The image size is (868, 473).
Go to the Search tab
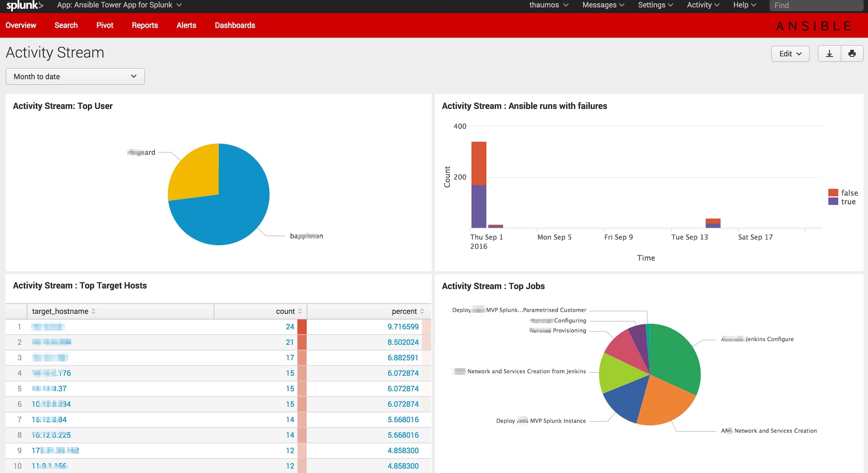point(66,25)
